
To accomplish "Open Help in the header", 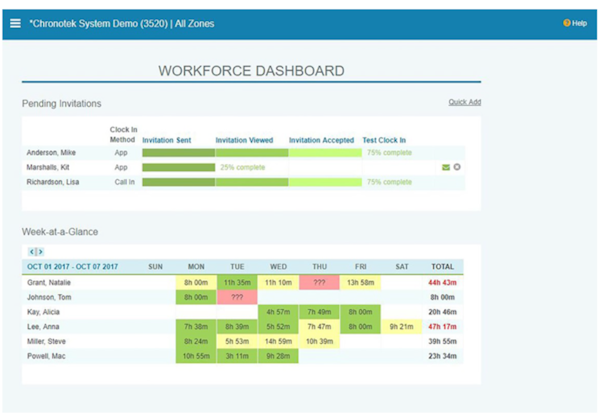I will (575, 23).
